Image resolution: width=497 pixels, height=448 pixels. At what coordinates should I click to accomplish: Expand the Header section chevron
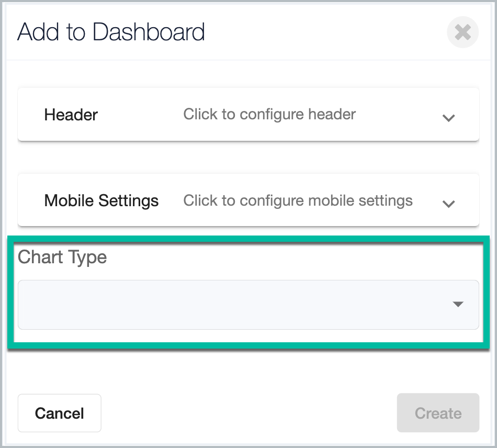[448, 118]
